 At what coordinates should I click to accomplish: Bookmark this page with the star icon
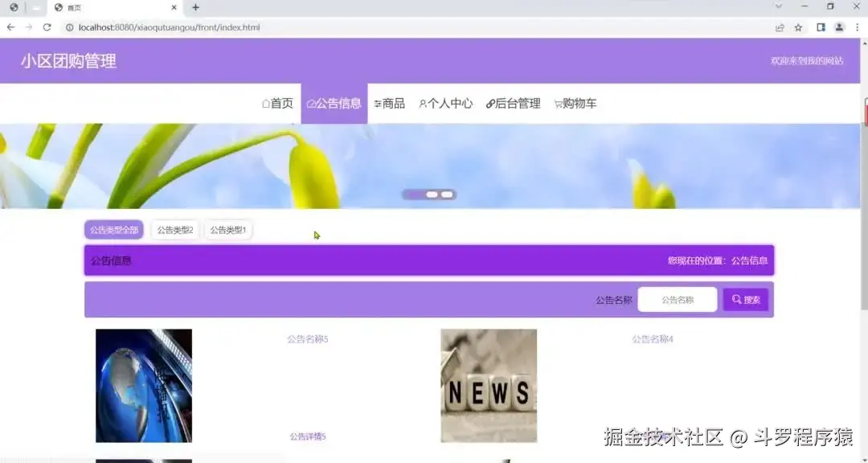[x=798, y=27]
